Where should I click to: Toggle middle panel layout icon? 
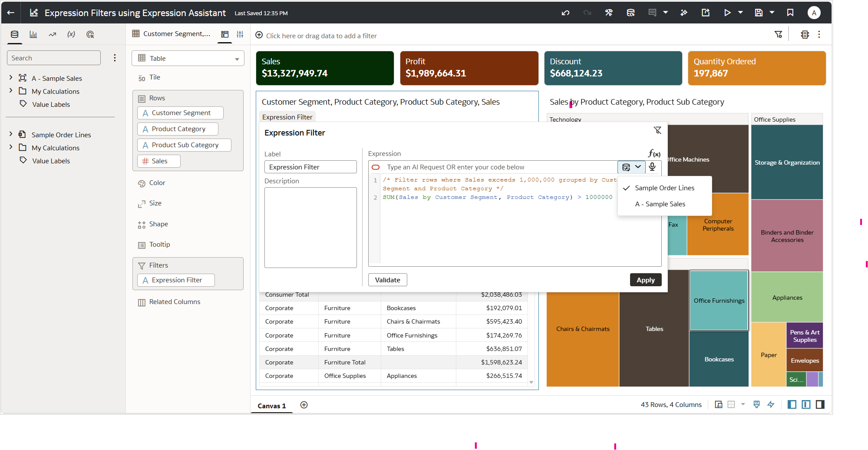coord(806,404)
